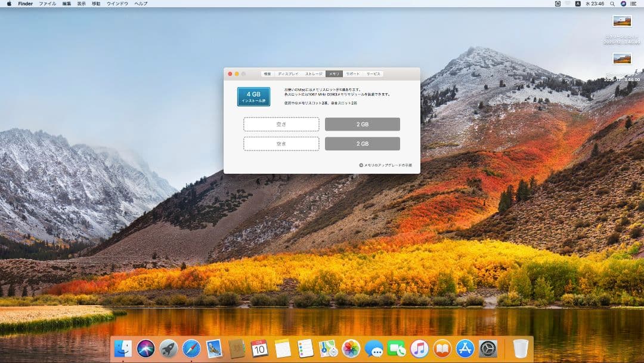Click the 4 GB インストール済 badge
This screenshot has height=363, width=644.
253,97
